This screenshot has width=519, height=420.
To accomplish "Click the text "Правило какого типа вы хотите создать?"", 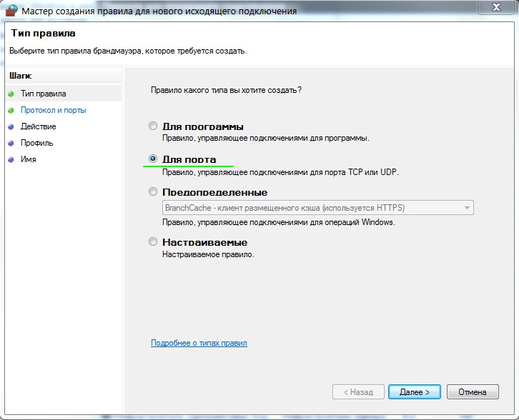I will click(x=226, y=90).
